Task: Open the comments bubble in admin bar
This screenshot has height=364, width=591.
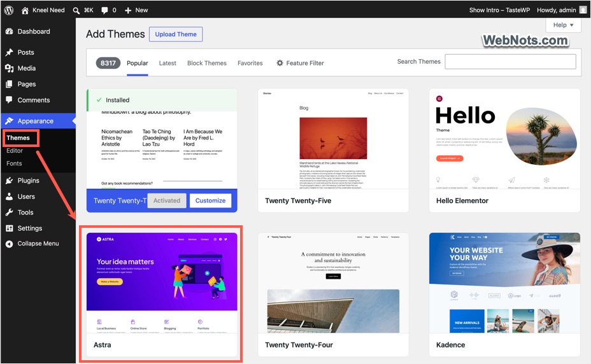Action: 104,11
